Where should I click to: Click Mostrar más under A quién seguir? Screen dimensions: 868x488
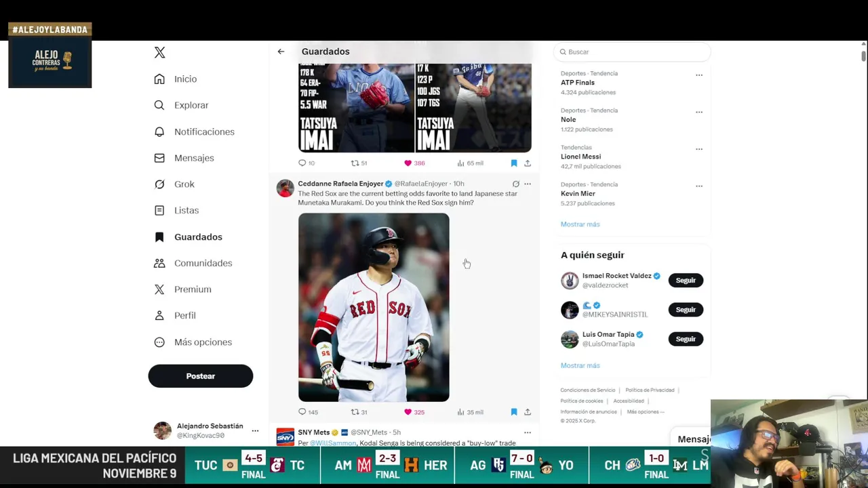click(x=580, y=365)
